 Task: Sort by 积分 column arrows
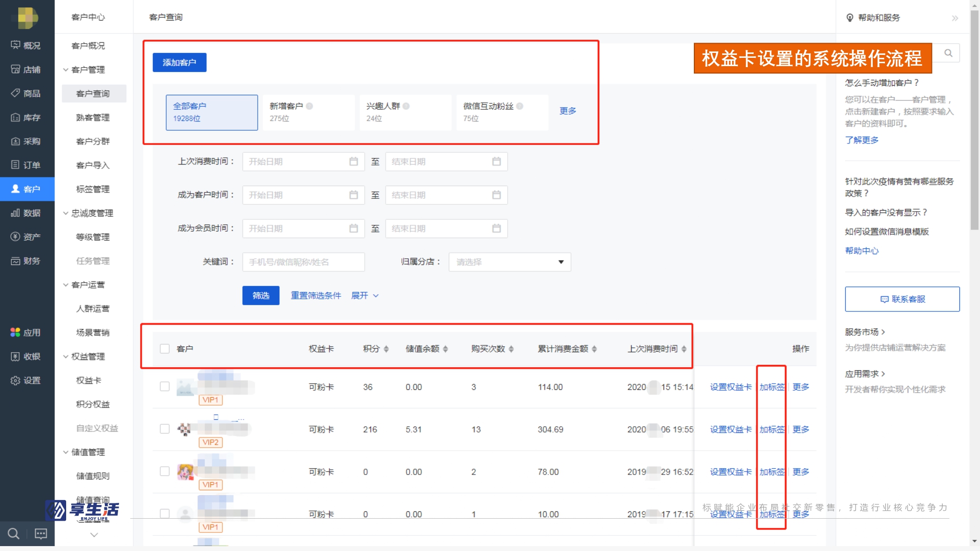386,349
